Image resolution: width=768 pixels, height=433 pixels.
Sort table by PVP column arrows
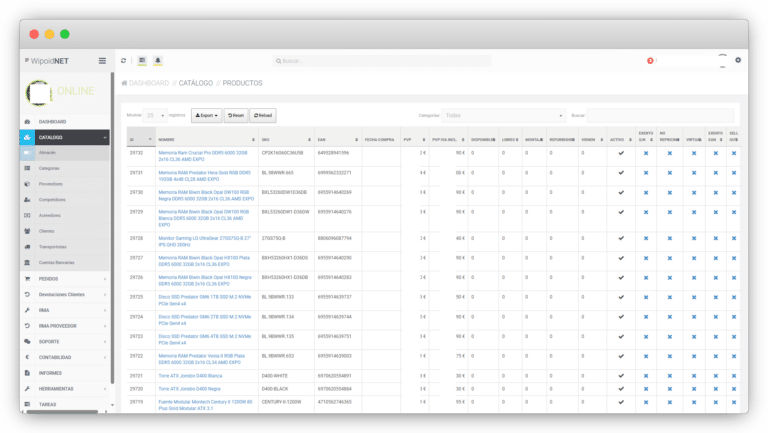pyautogui.click(x=424, y=140)
